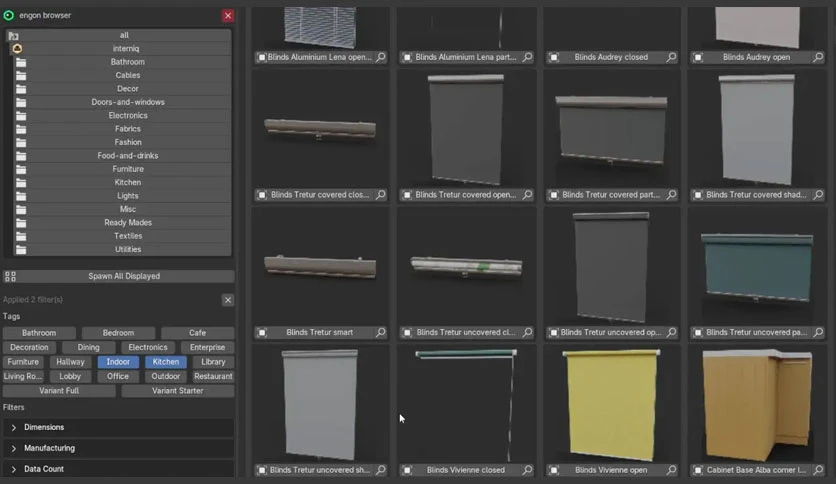Expand the Data Count filter section
Screen dimensions: 836x484
coord(118,469)
